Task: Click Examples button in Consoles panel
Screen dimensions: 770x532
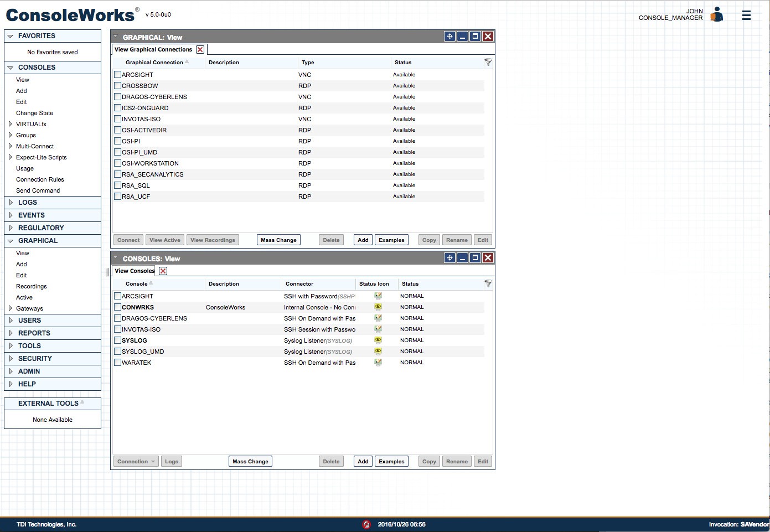Action: click(x=391, y=461)
